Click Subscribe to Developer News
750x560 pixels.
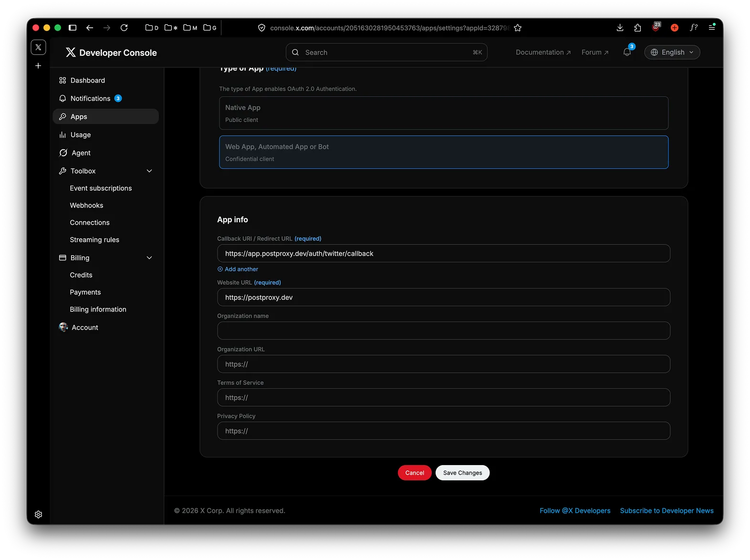(667, 510)
